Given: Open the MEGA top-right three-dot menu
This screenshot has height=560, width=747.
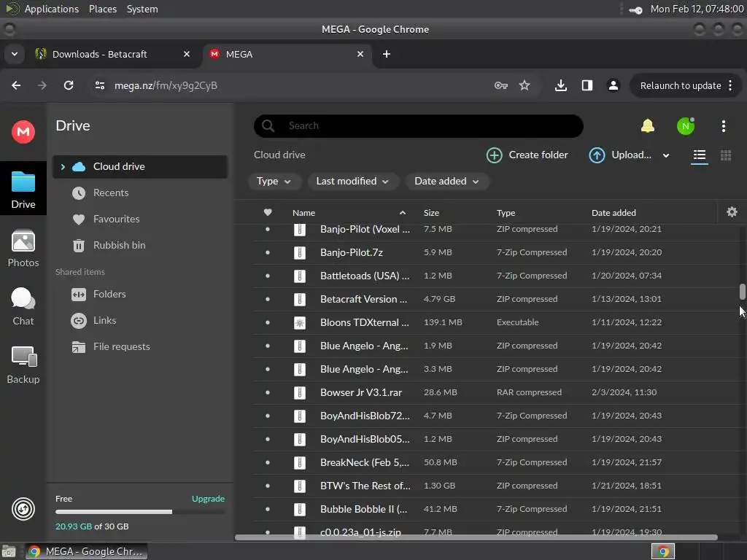Looking at the screenshot, I should click(723, 126).
